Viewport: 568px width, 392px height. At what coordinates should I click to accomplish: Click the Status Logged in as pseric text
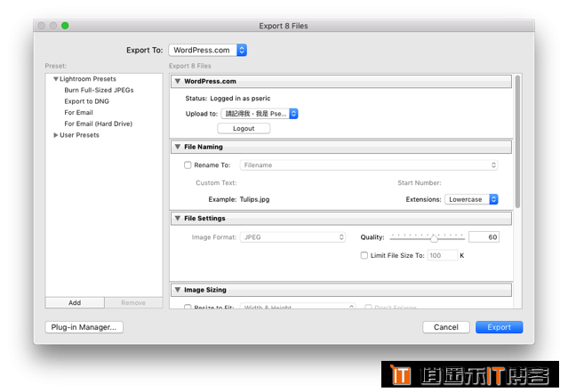coord(228,99)
